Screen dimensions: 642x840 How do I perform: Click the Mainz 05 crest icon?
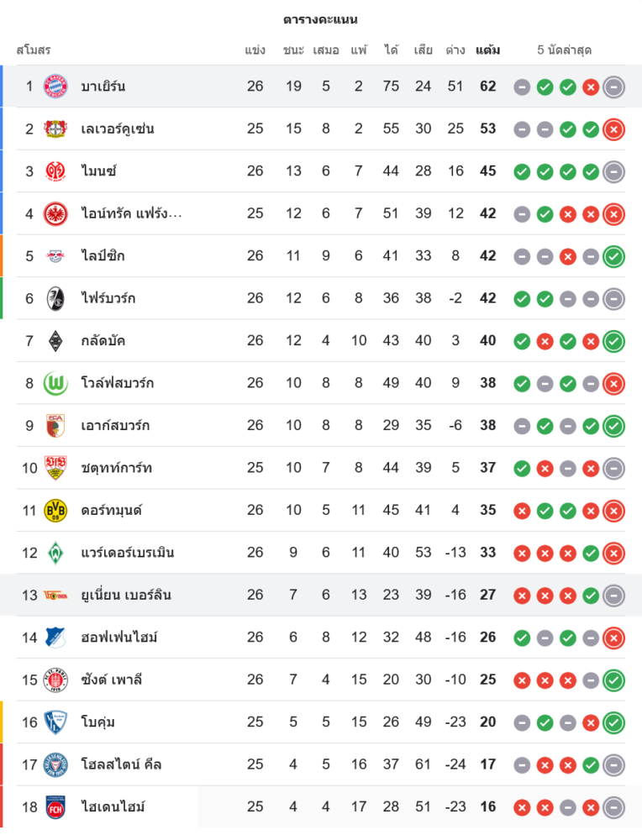coord(55,171)
